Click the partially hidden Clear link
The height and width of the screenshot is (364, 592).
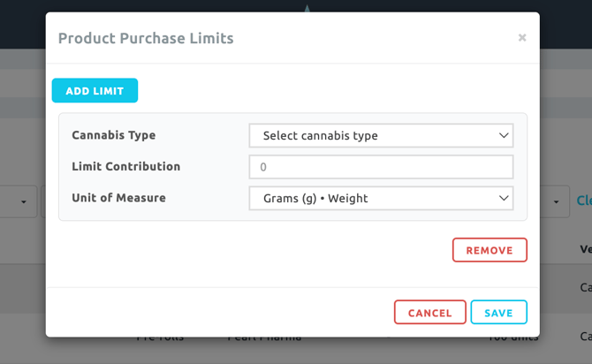coord(584,201)
